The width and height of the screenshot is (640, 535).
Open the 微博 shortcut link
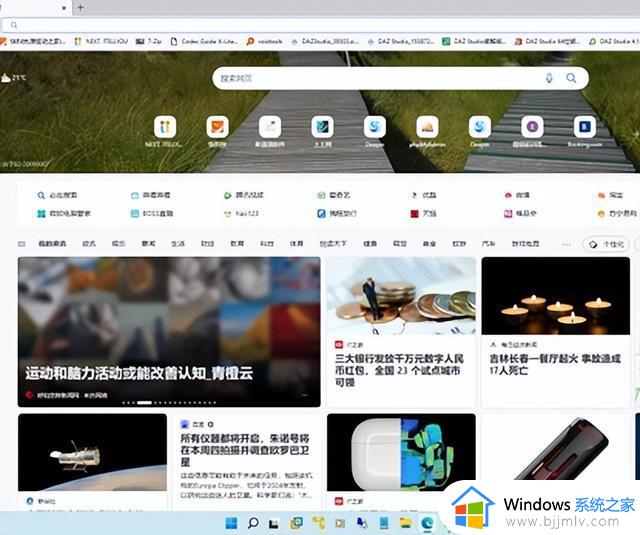[517, 195]
